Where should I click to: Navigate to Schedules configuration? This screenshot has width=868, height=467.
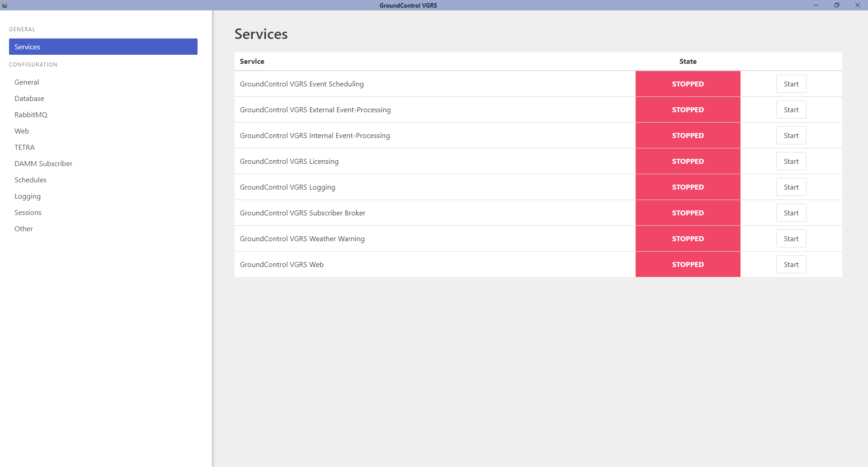(30, 180)
